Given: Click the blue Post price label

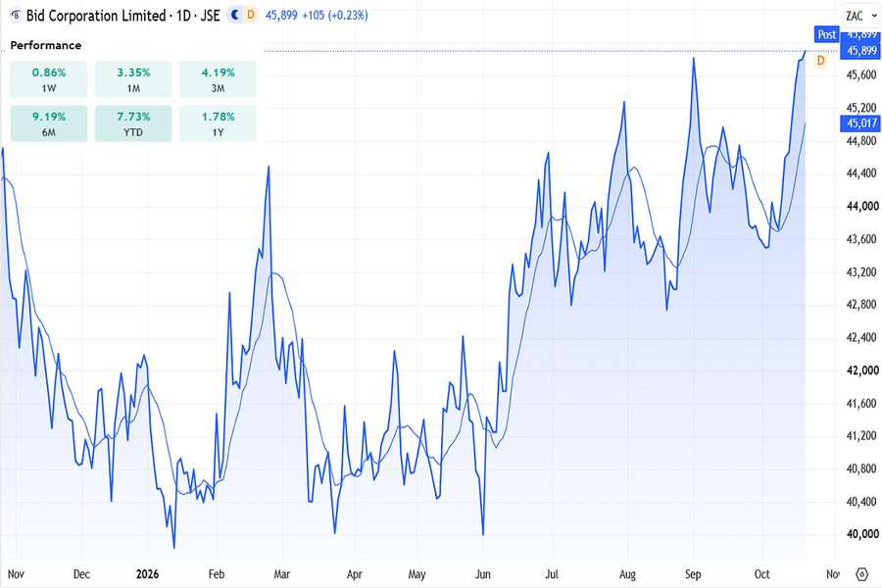Looking at the screenshot, I should (x=826, y=34).
